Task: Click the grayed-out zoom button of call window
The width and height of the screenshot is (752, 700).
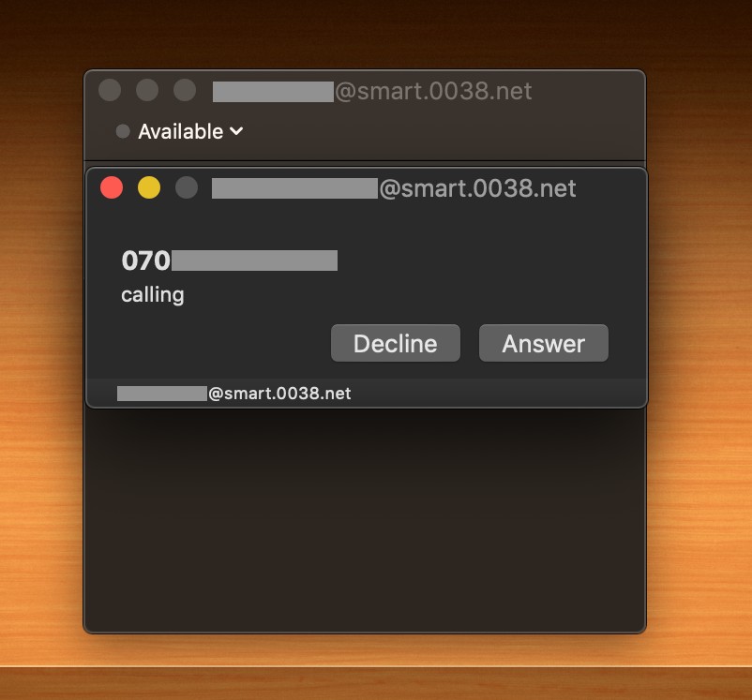Action: pos(187,187)
